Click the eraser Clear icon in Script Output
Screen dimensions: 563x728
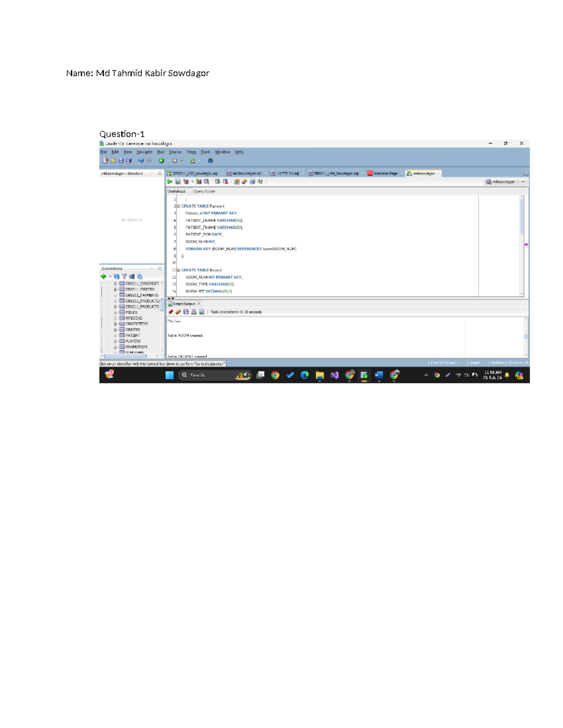click(178, 312)
